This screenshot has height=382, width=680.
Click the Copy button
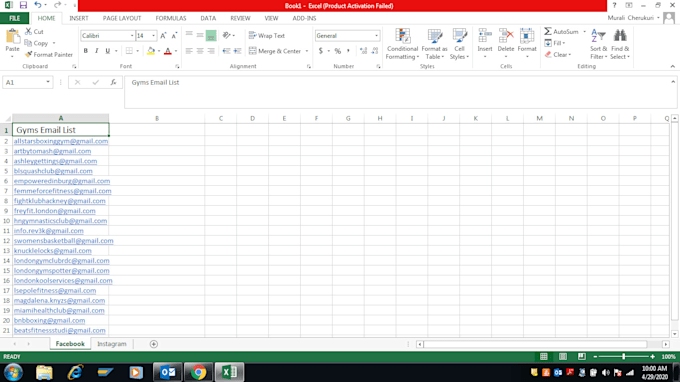(x=36, y=43)
